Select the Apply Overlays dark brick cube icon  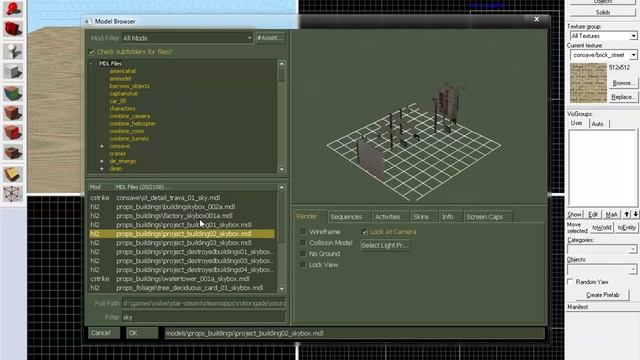tap(13, 153)
